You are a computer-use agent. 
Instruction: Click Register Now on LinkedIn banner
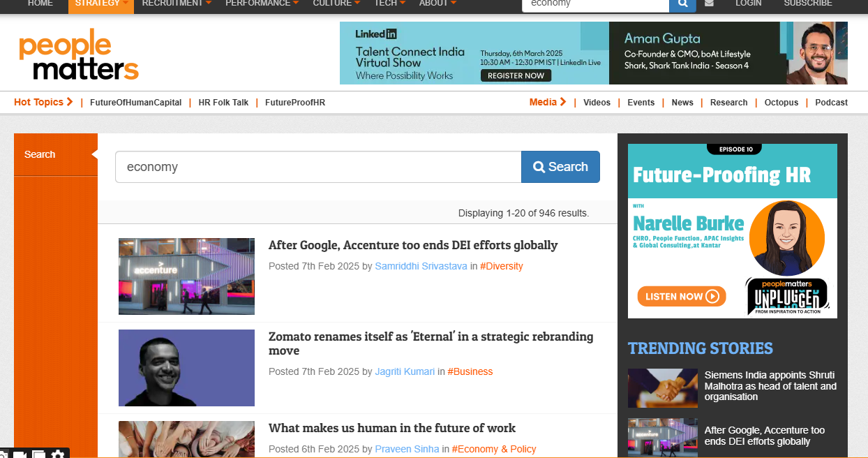click(x=516, y=75)
